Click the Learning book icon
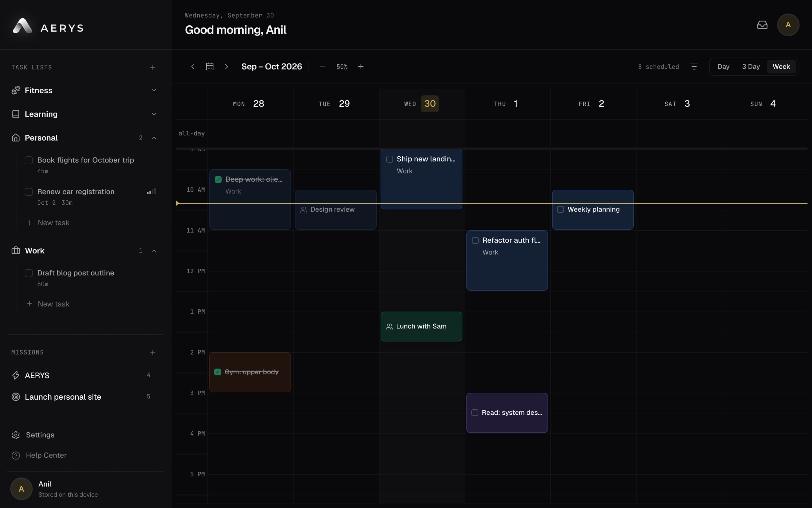The image size is (812, 508). (x=16, y=114)
